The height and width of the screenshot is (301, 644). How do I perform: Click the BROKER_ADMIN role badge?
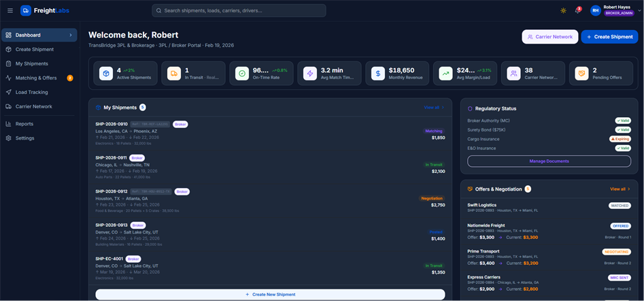(620, 13)
